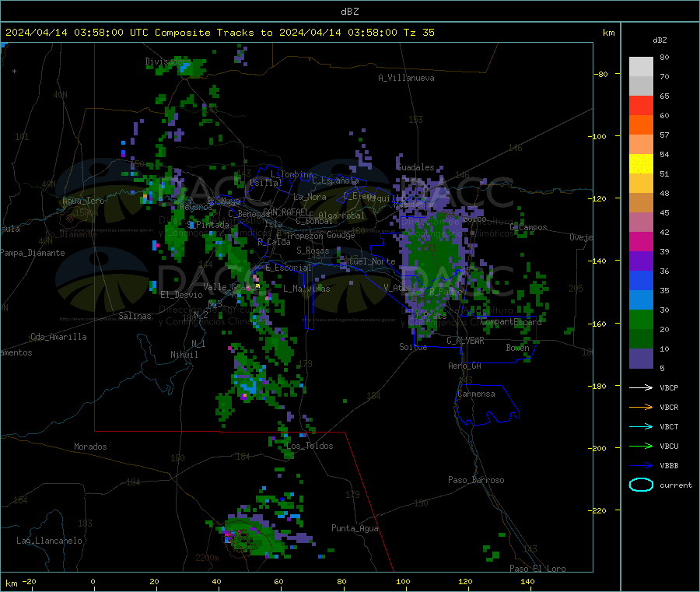Viewport: 700px width, 592px height.
Task: Click the Divisadero place label
Action: click(168, 61)
